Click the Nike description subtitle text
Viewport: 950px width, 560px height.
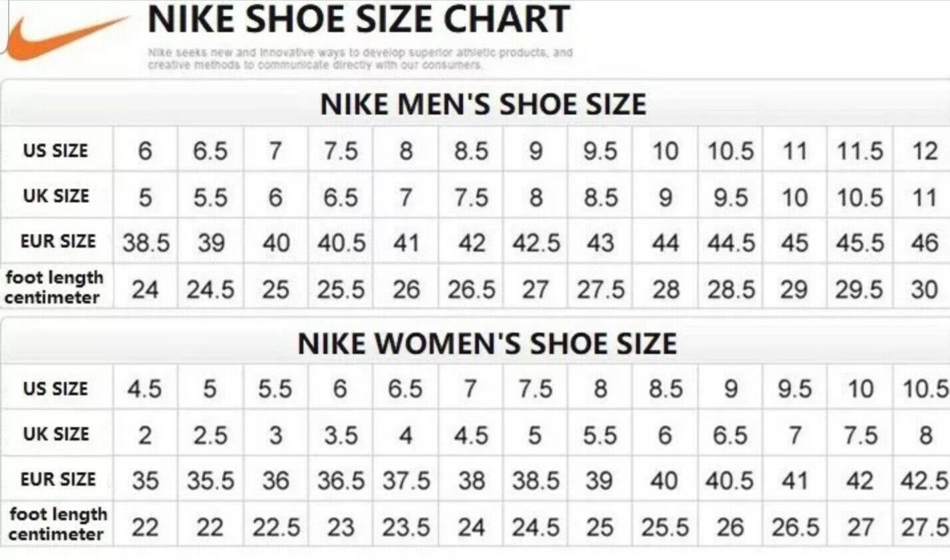(x=360, y=59)
